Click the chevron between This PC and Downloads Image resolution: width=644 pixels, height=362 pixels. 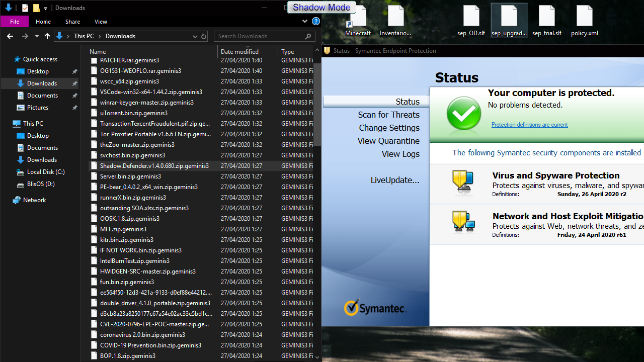pos(101,36)
